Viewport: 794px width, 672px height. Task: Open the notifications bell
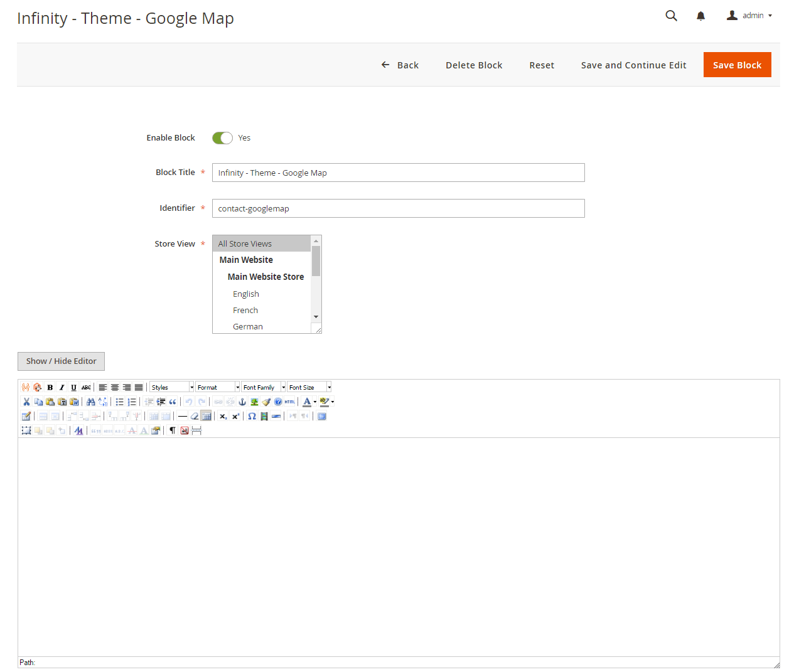pos(701,16)
